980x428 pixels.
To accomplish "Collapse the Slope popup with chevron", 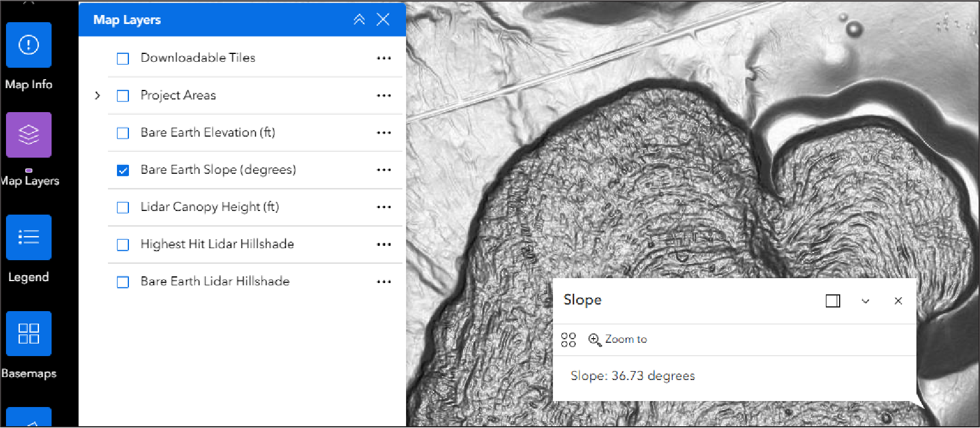I will [x=865, y=301].
